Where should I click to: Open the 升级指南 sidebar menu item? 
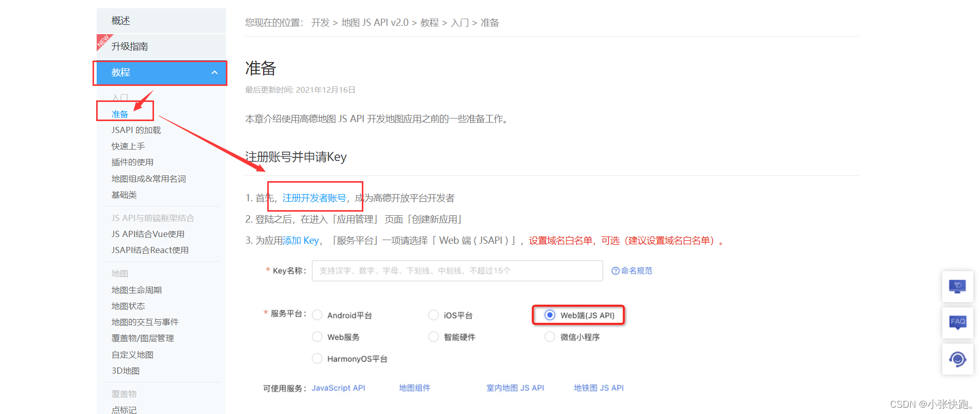161,47
